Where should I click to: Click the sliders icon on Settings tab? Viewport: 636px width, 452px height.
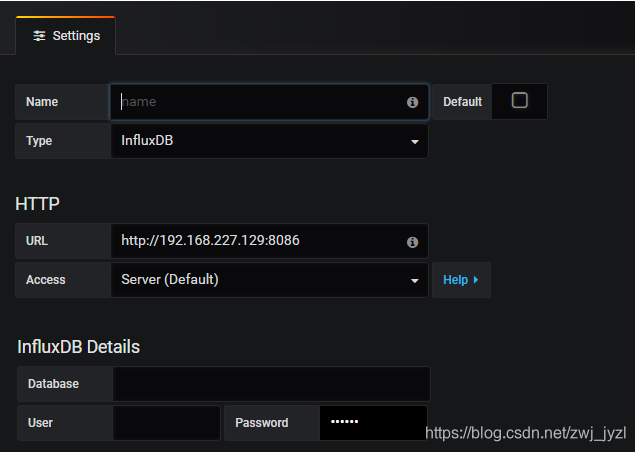click(39, 36)
